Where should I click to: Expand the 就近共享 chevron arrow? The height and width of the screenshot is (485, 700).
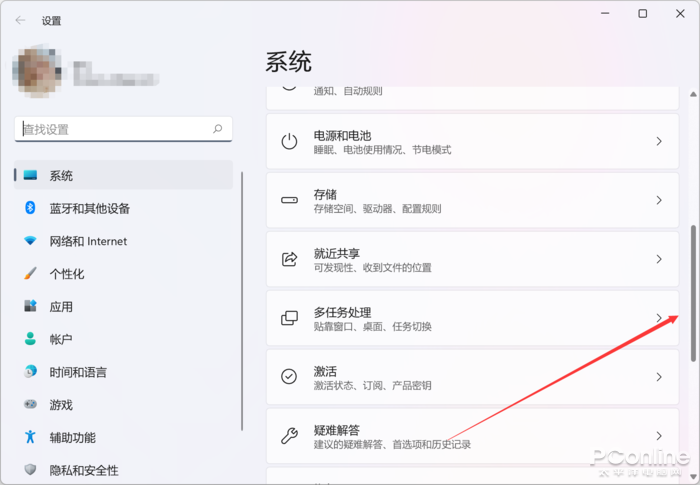coord(659,259)
